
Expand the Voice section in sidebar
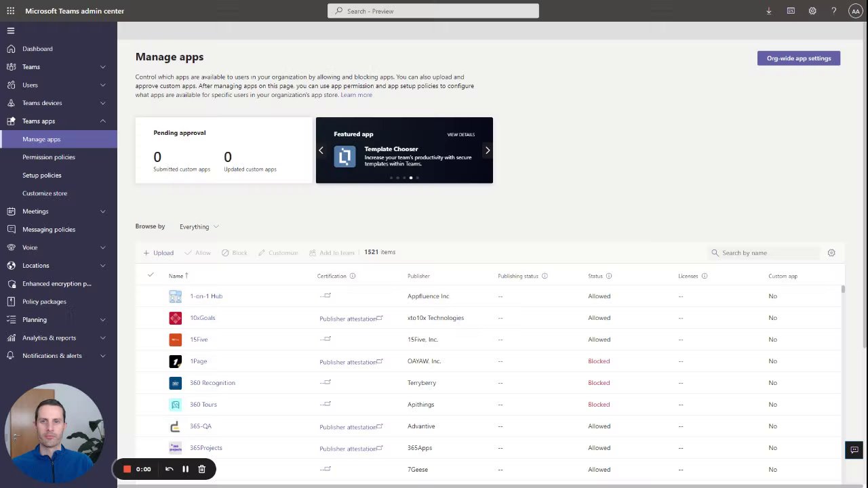[103, 247]
